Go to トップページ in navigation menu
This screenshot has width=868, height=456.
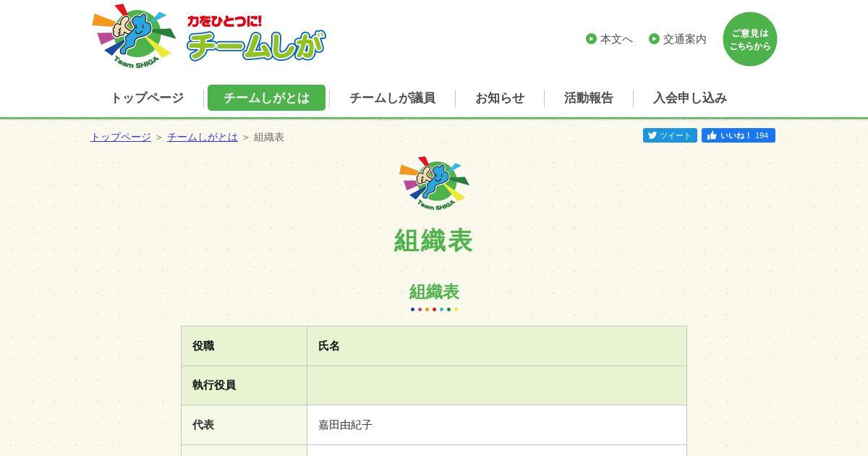click(147, 98)
